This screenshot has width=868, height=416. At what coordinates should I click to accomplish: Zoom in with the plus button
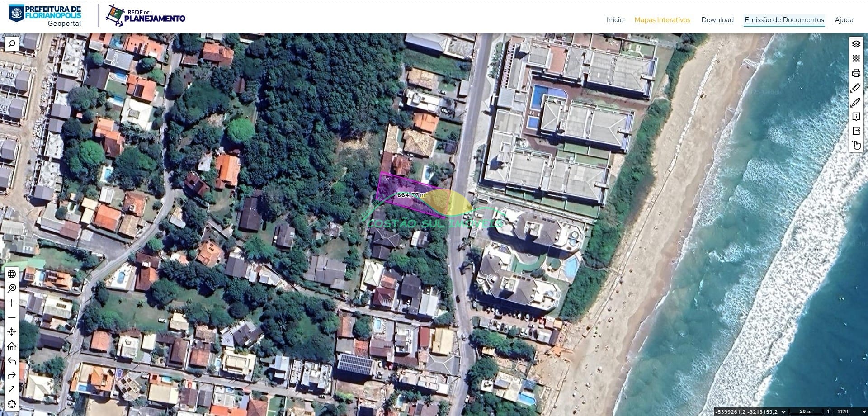12,303
